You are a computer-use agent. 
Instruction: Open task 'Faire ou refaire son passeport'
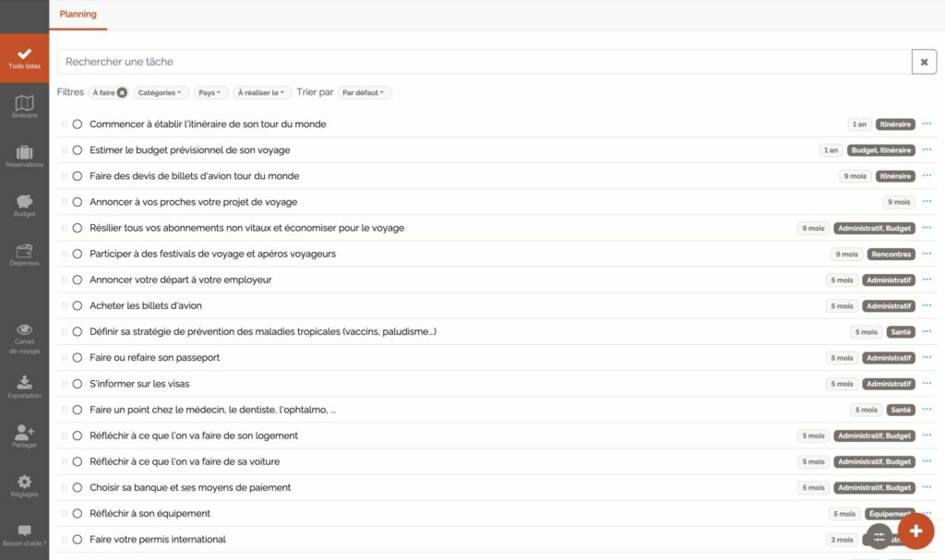[x=154, y=357]
